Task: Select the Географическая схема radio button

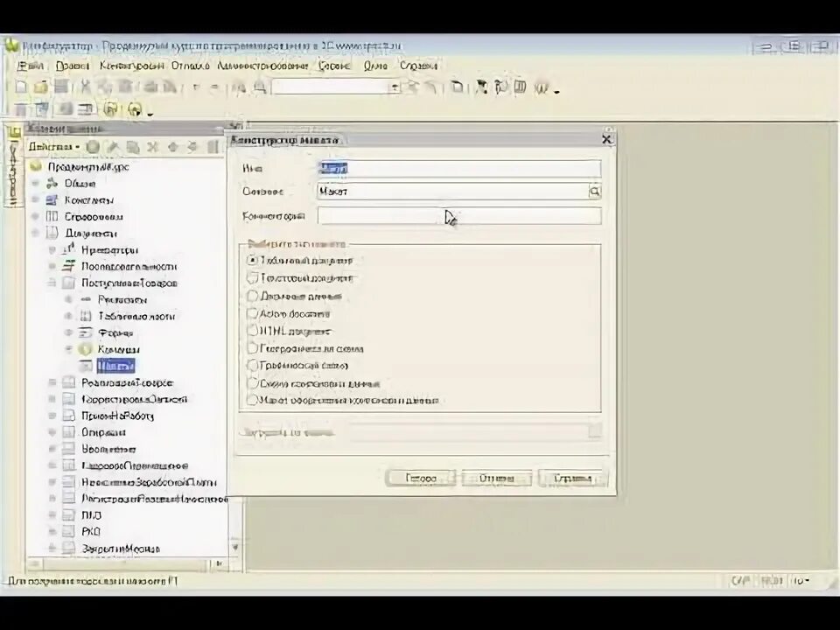Action: (x=252, y=349)
